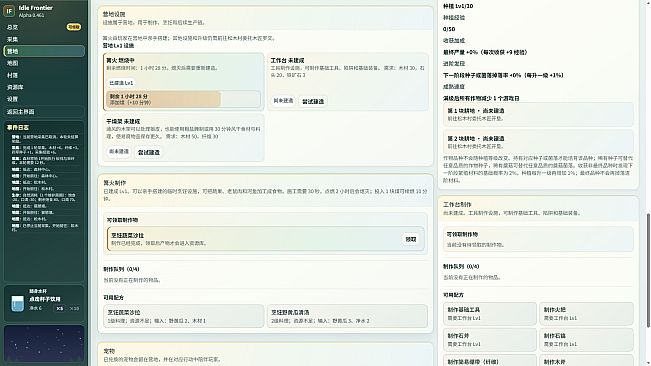Click the X5 drink multiplier
Screen dimensions: 651x366
click(x=60, y=308)
